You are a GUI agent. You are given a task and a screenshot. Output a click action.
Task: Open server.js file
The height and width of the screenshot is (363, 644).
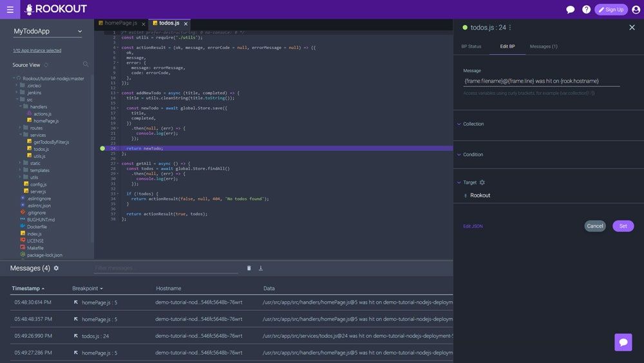[x=37, y=191]
